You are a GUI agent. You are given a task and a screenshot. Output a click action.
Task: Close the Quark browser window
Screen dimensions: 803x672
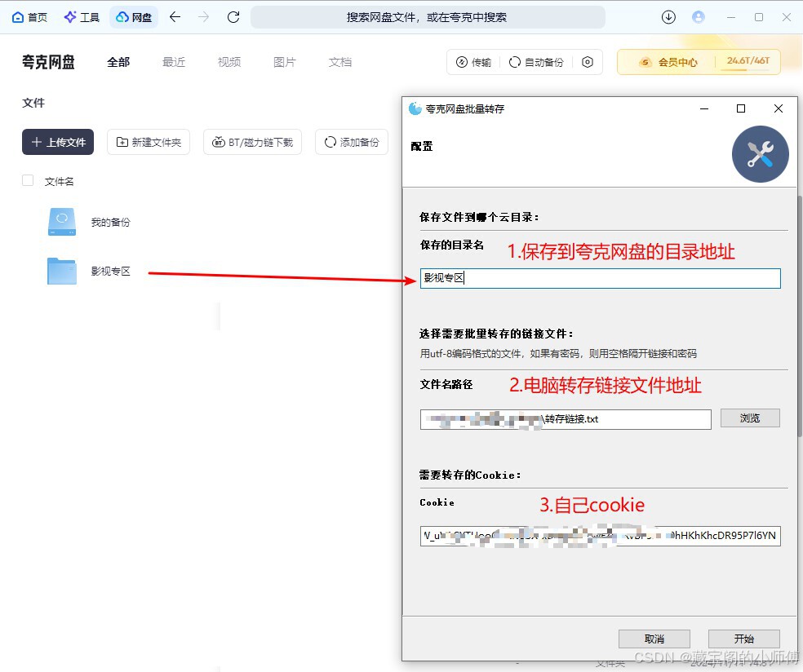787,17
